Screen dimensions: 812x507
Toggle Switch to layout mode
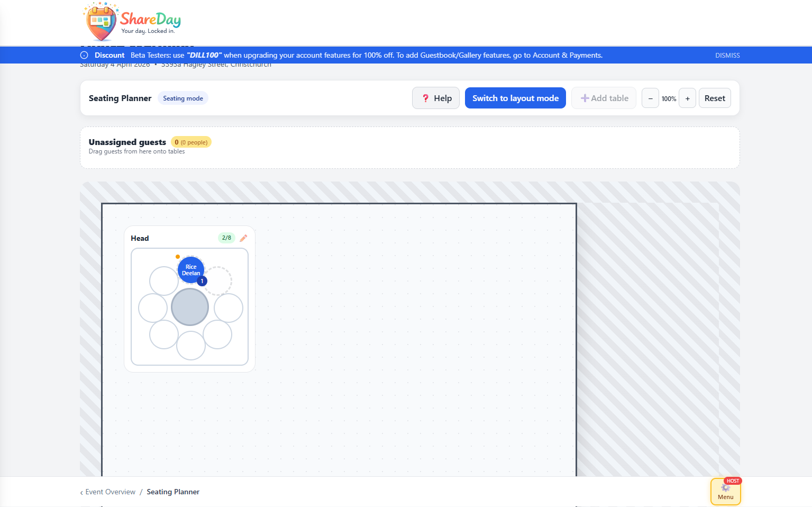(515, 98)
